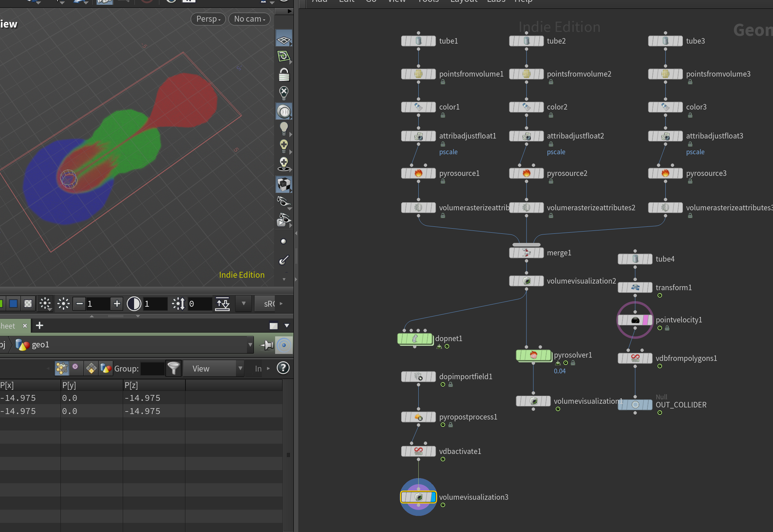Image resolution: width=773 pixels, height=532 pixels.
Task: Click the plus button to increase brightness
Action: point(117,304)
